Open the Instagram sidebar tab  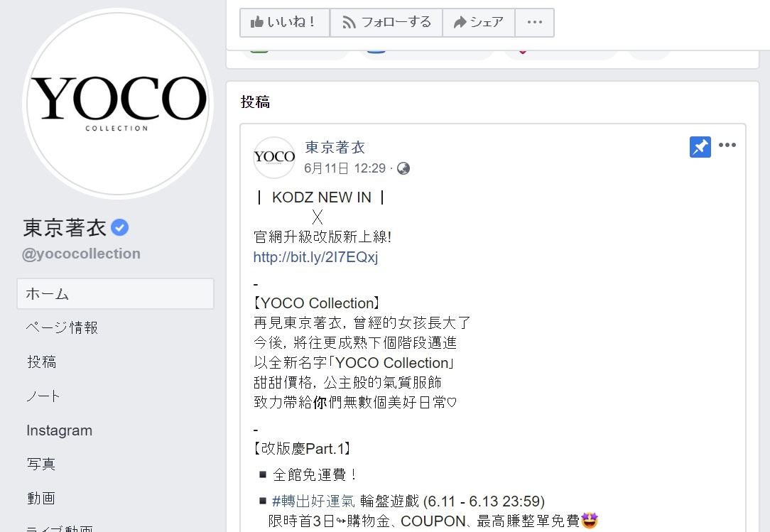tap(60, 430)
